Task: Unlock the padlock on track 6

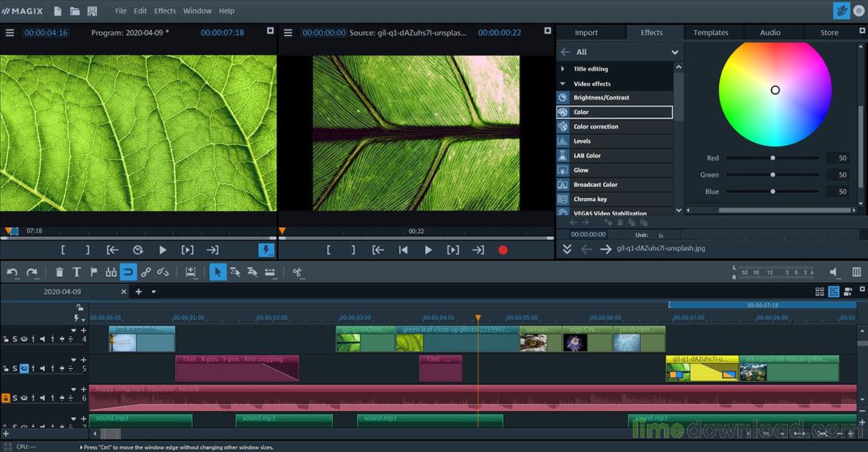Action: point(6,398)
